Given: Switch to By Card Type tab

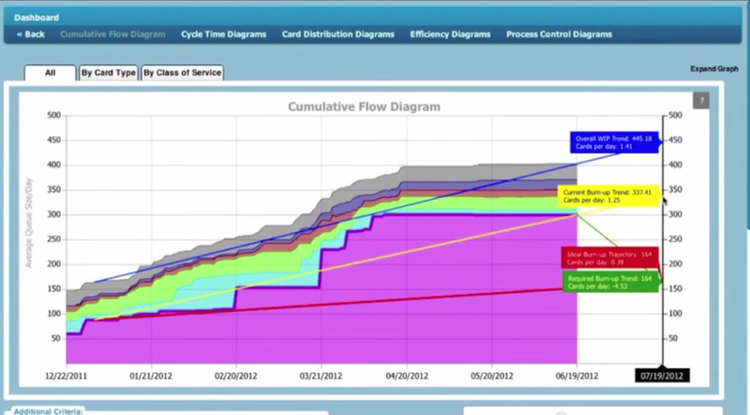Looking at the screenshot, I should pyautogui.click(x=108, y=73).
